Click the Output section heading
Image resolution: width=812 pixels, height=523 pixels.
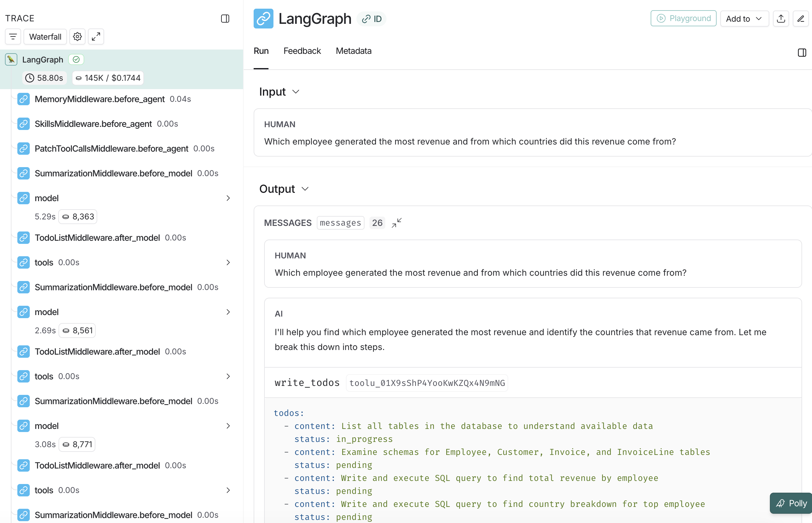[277, 189]
